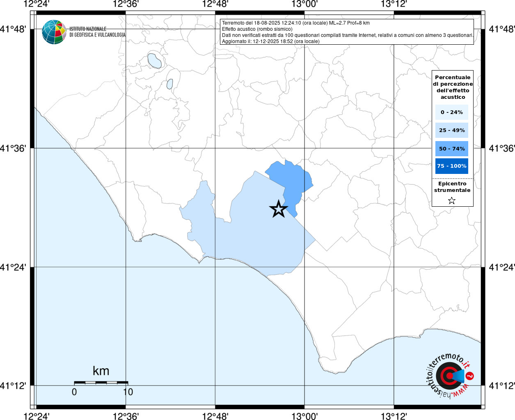
Task: Click the black-and-white scale bar
Action: (x=101, y=383)
